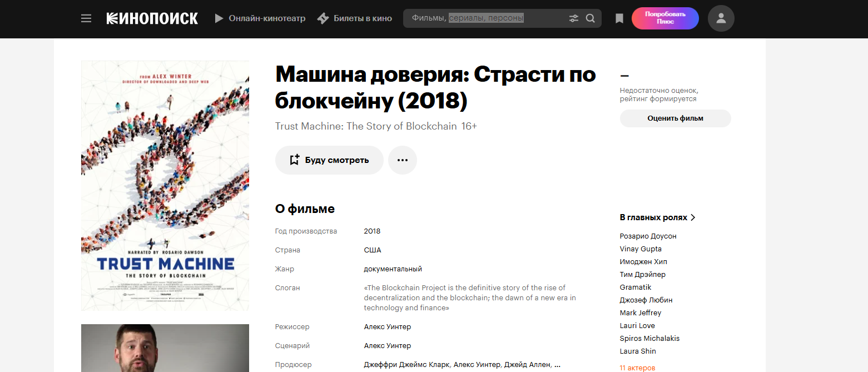This screenshot has width=868, height=372.
Task: Click the Год производства label
Action: (306, 231)
